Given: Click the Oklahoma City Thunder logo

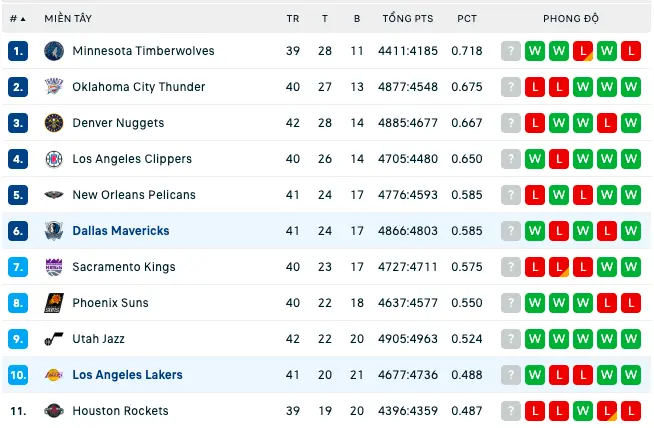Looking at the screenshot, I should tap(54, 87).
